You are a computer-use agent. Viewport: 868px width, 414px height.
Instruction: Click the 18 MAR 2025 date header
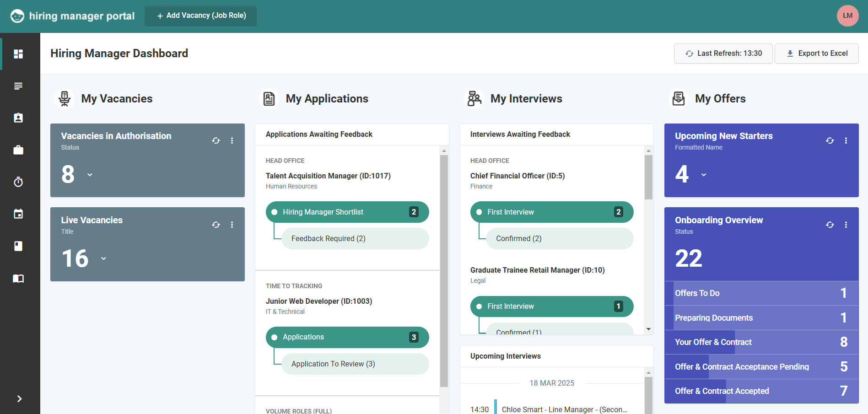[552, 383]
